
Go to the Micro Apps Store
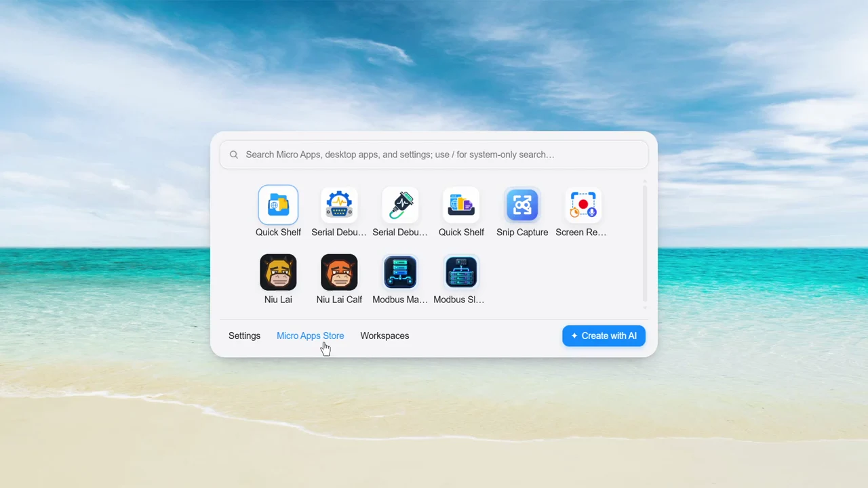(x=310, y=335)
